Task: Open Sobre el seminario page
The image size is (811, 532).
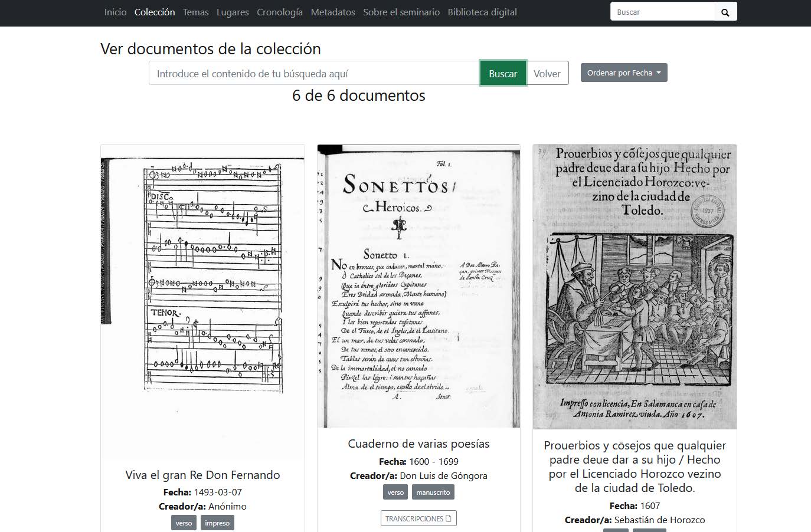Action: 401,12
